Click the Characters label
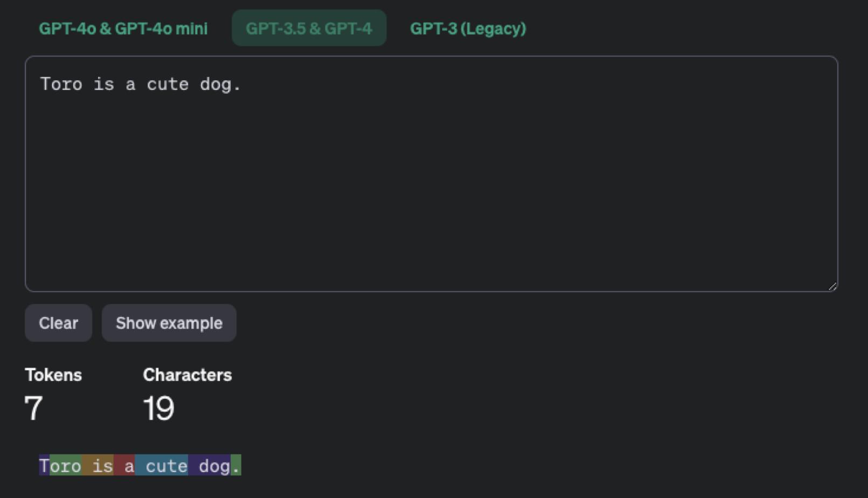The height and width of the screenshot is (498, 868). (x=187, y=375)
